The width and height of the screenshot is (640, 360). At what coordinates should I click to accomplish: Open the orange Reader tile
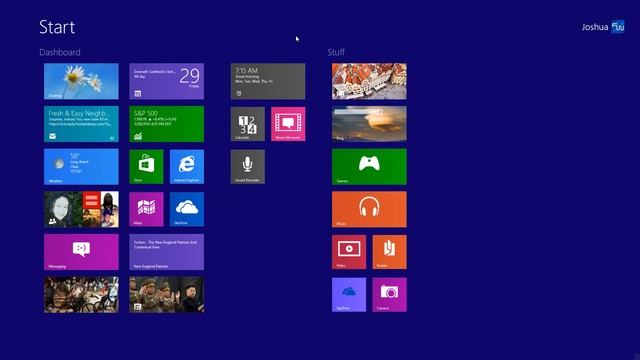pos(389,252)
